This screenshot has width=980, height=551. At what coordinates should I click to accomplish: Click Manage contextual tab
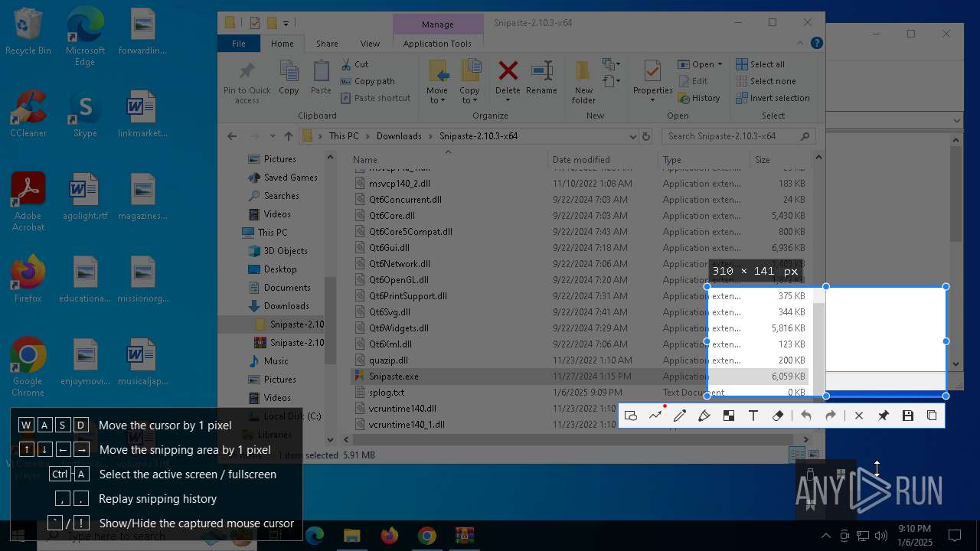(x=437, y=24)
